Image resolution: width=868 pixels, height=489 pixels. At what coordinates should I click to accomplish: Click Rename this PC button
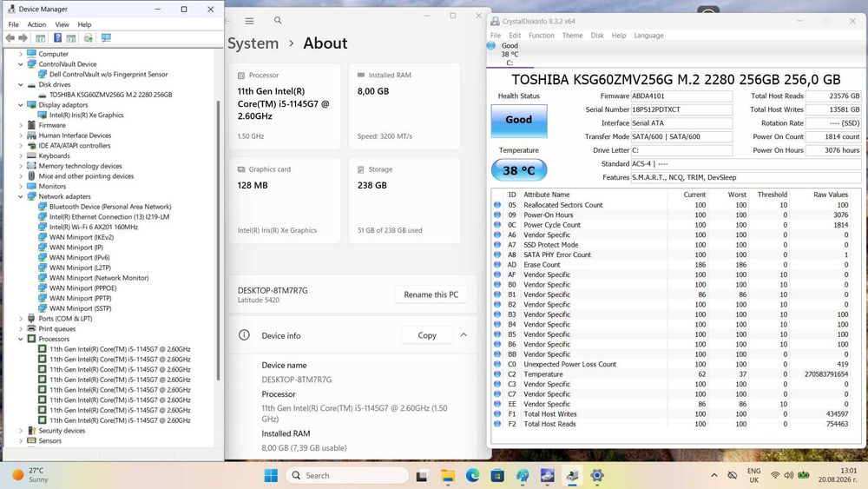coord(431,294)
